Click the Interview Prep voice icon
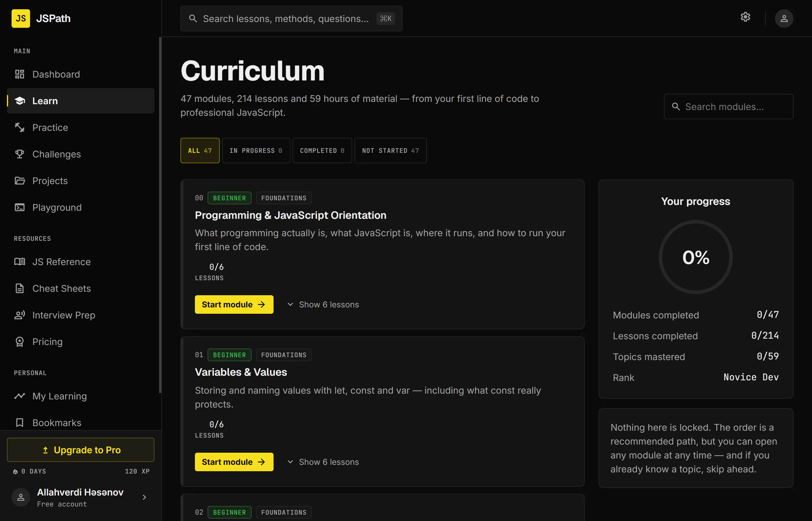The width and height of the screenshot is (812, 521). (20, 315)
